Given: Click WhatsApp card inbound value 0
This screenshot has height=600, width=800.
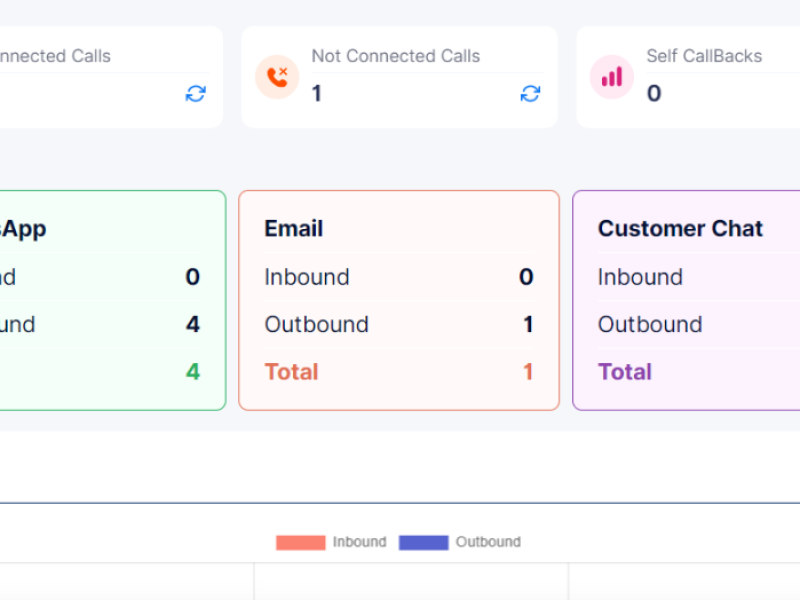Looking at the screenshot, I should pyautogui.click(x=193, y=277).
